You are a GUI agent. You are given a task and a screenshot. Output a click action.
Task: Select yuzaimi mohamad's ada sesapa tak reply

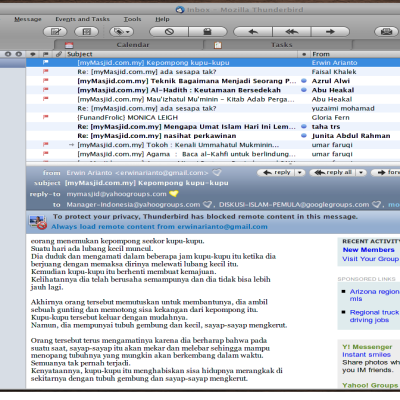pos(213,108)
